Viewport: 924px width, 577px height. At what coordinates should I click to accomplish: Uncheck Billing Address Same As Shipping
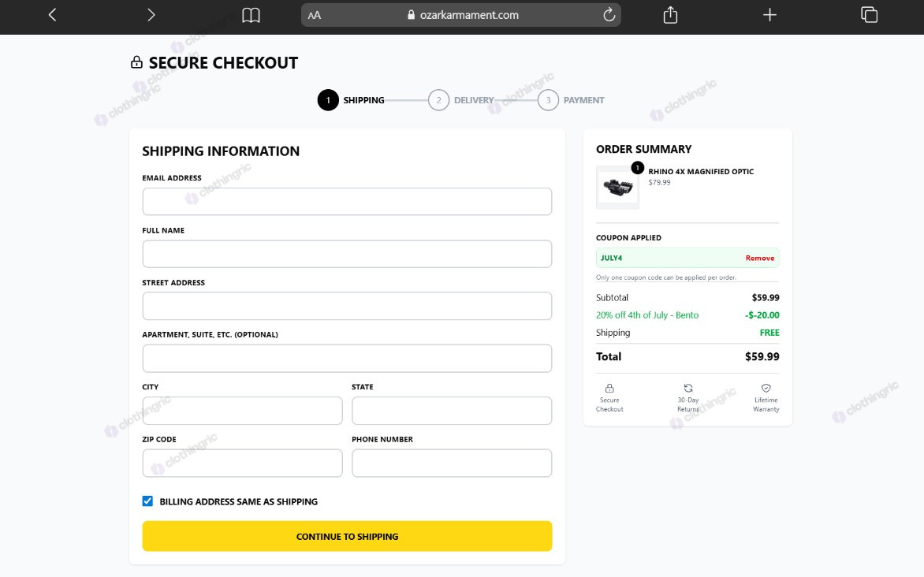tap(147, 501)
